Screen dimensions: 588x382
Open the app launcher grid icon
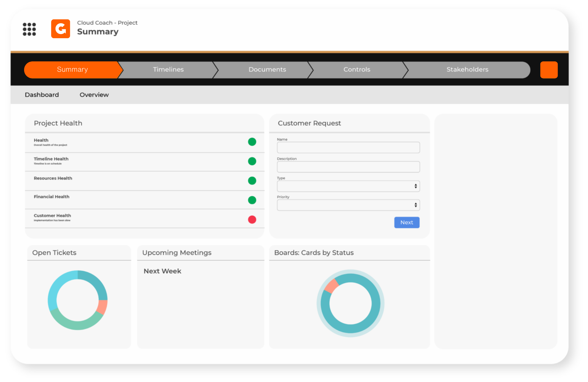coord(29,29)
